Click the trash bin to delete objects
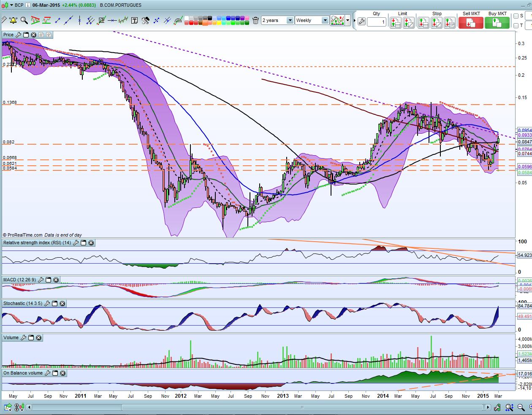Screen dimensions: 532x415 point(255,20)
